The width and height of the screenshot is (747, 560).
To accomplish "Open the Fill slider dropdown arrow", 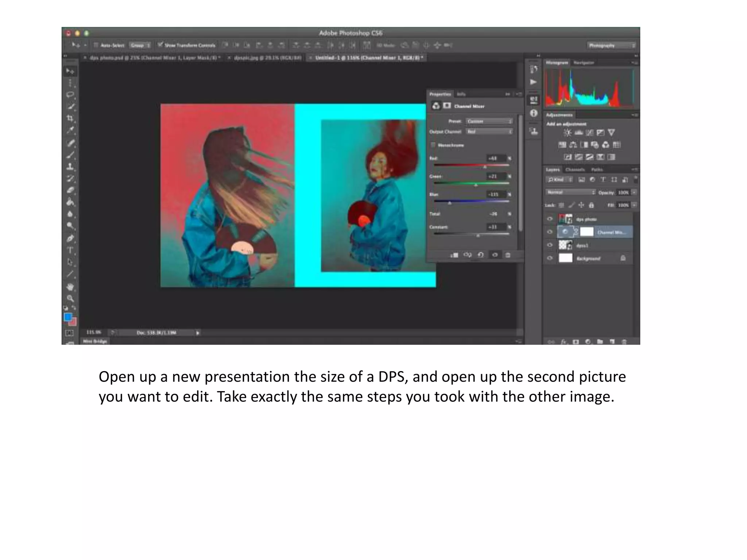I will pyautogui.click(x=634, y=205).
